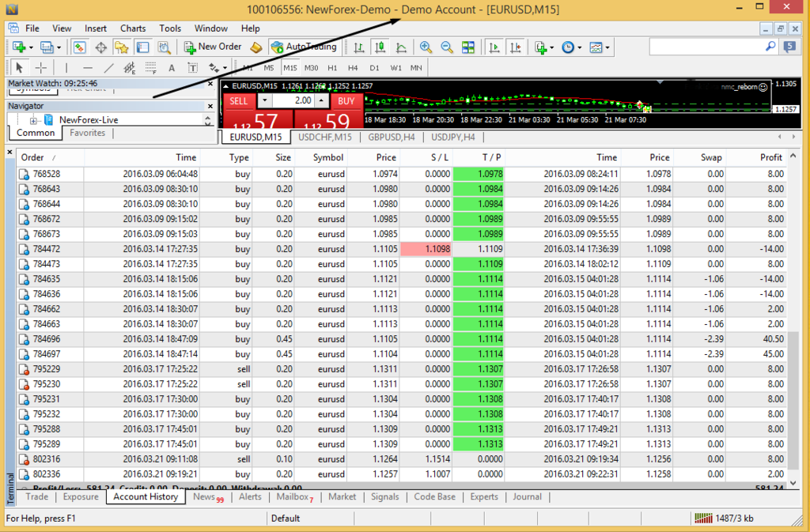Select the Trendline drawing tool
Image resolution: width=810 pixels, height=532 pixels.
pyautogui.click(x=108, y=68)
